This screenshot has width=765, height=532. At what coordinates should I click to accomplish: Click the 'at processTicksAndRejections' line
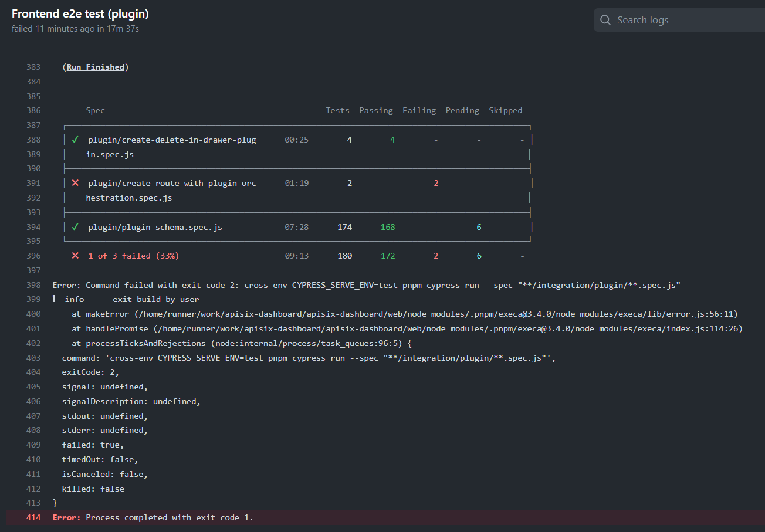point(242,343)
